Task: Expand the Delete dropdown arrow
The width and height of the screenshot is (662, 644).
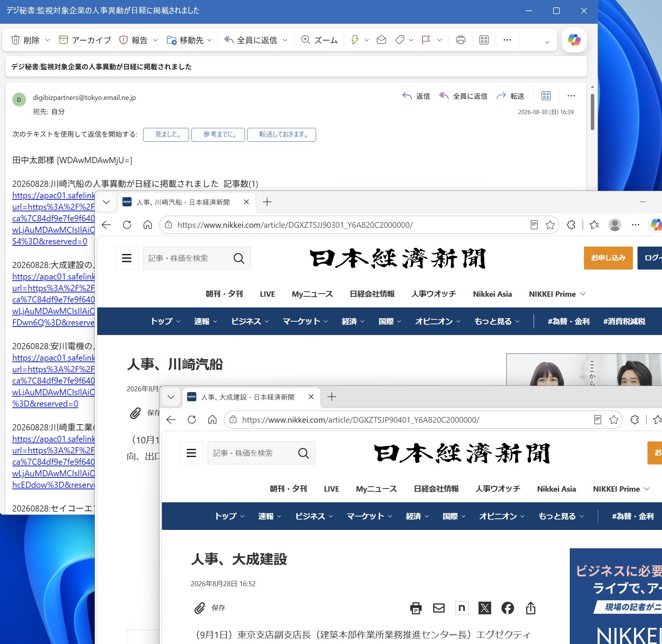Action: pyautogui.click(x=47, y=40)
